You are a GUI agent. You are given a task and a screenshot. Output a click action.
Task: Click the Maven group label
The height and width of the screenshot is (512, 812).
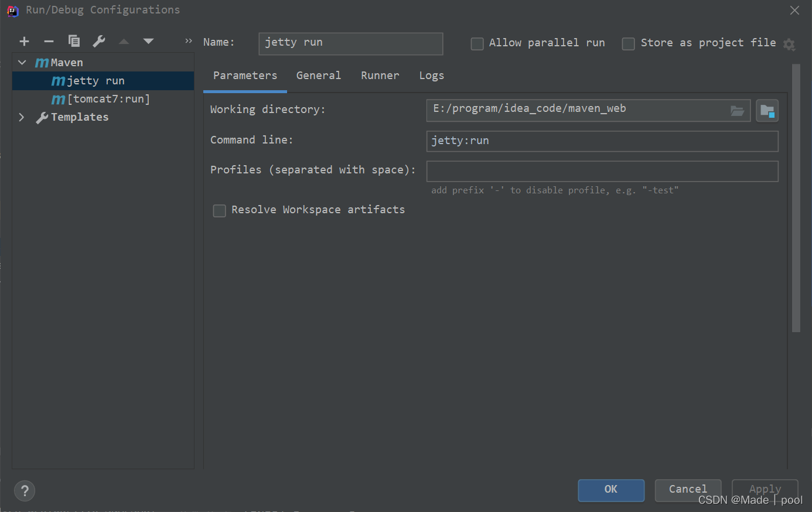point(67,63)
